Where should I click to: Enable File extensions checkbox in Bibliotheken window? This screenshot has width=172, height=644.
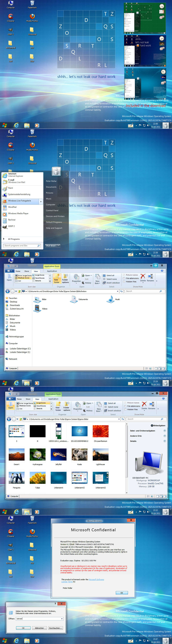[x=124, y=278]
